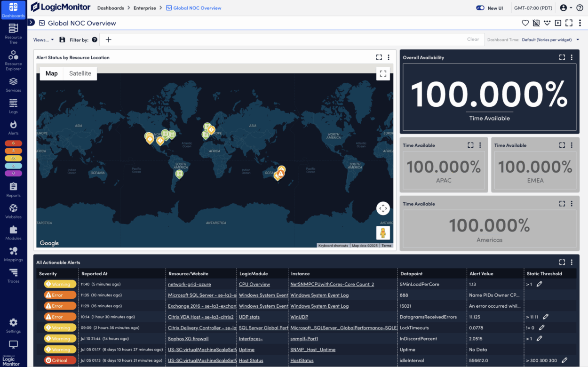
Task: Click the Terms link on the map
Action: point(386,246)
